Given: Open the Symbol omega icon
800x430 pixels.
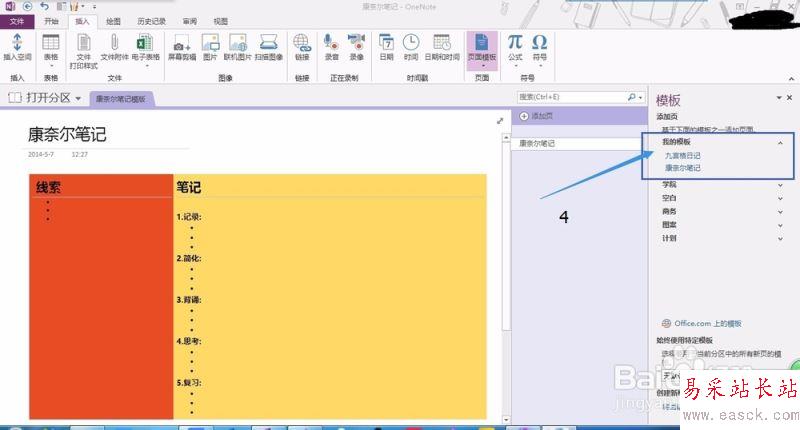Looking at the screenshot, I should click(540, 48).
